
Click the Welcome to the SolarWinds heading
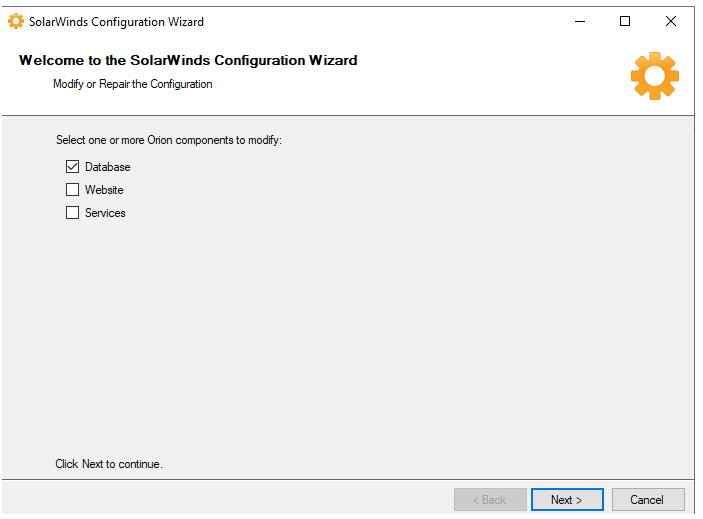188,60
